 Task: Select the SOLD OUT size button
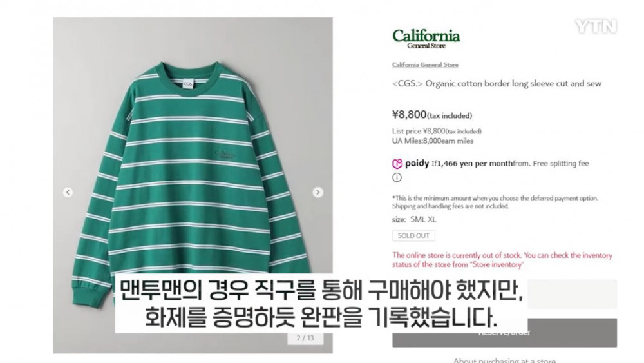[x=413, y=235]
